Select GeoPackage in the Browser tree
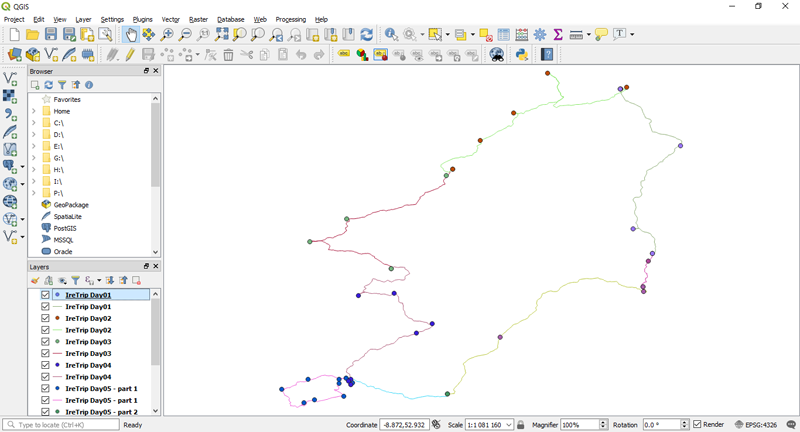Image resolution: width=800 pixels, height=432 pixels. coord(71,205)
